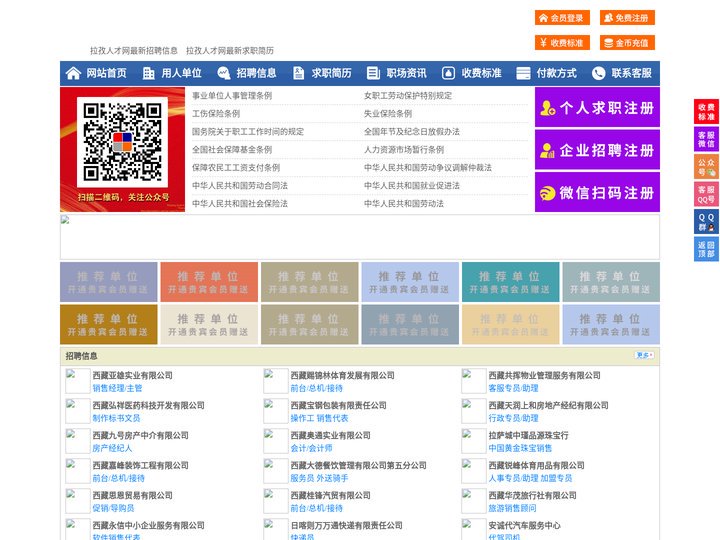The image size is (720, 540).
Task: Click 个人求职注册 purple banner
Action: (597, 107)
